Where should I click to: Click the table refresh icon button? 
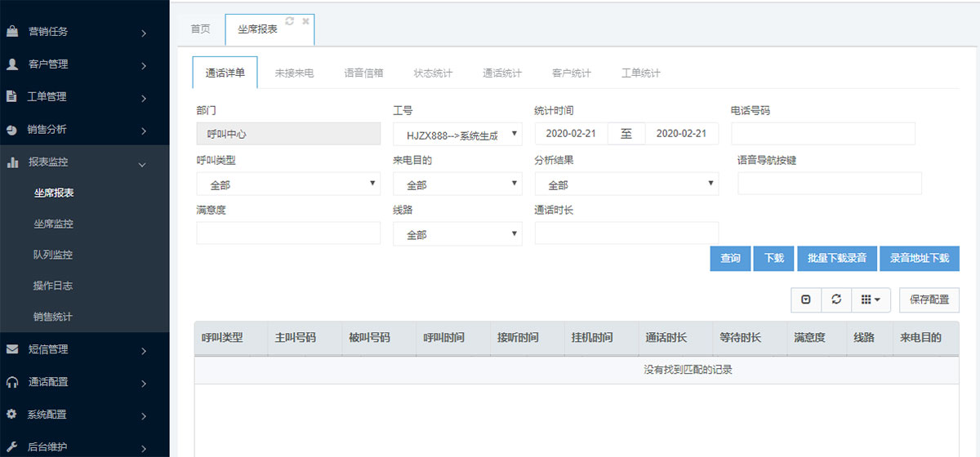pos(836,299)
